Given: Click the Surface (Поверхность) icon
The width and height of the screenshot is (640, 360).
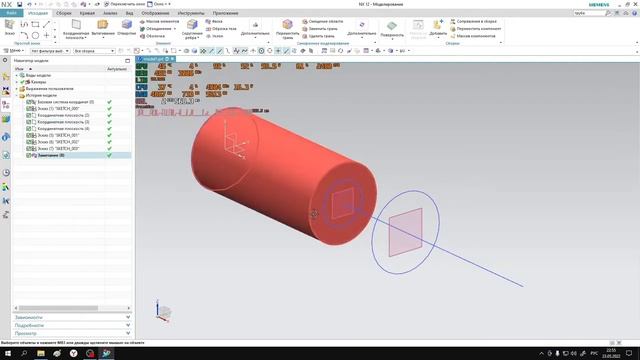Looking at the screenshot, I should pos(392,26).
